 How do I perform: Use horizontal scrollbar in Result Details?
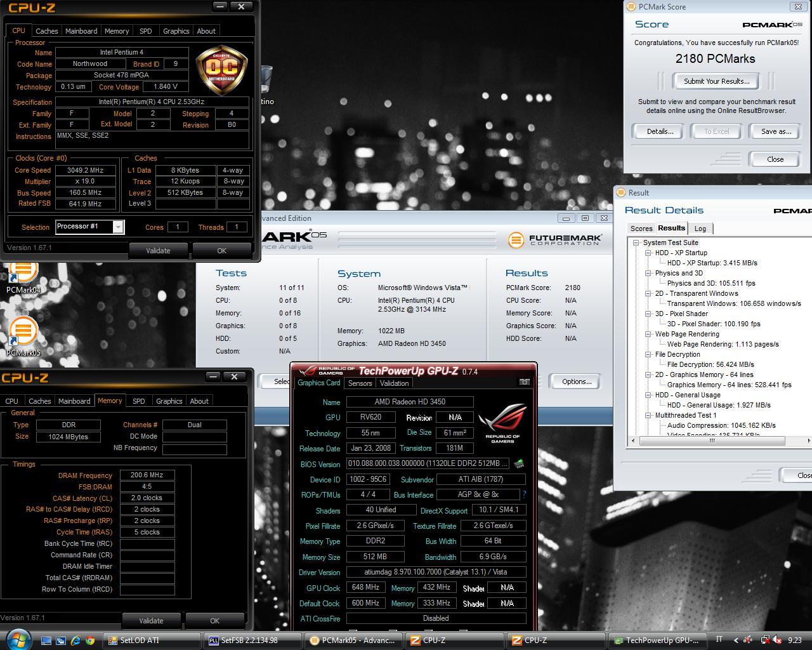coord(712,441)
